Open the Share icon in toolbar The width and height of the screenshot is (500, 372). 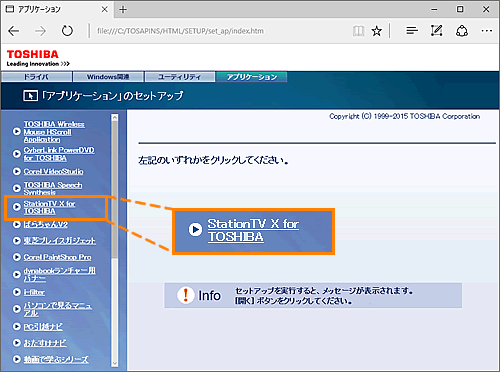(462, 31)
